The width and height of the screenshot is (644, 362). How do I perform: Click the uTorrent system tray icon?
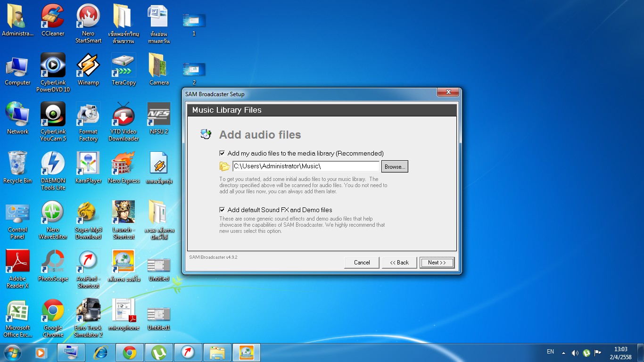(x=586, y=353)
